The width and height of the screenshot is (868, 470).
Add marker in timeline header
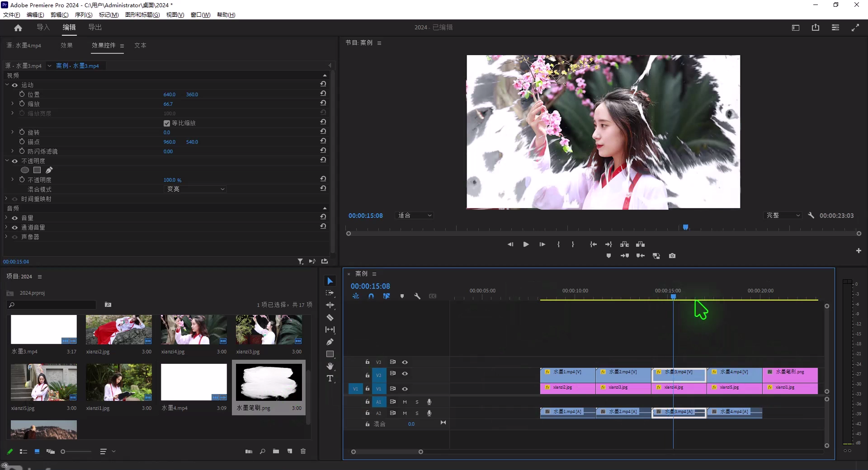(402, 296)
